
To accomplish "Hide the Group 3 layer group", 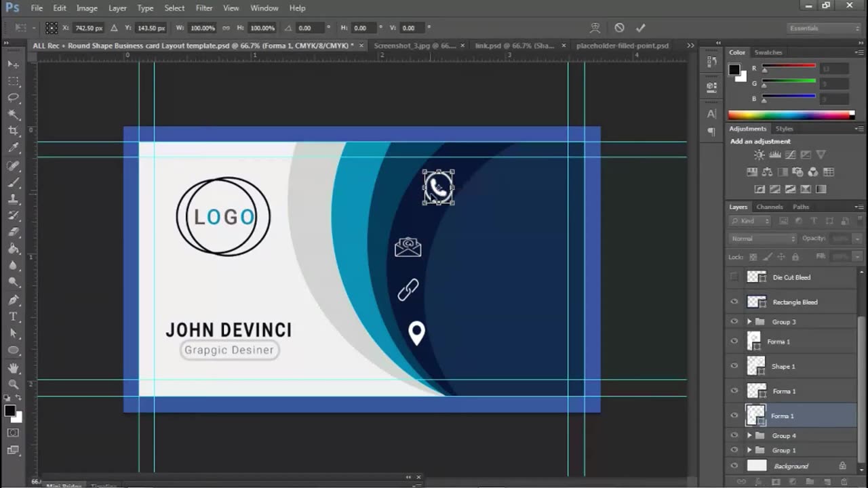I will 734,322.
